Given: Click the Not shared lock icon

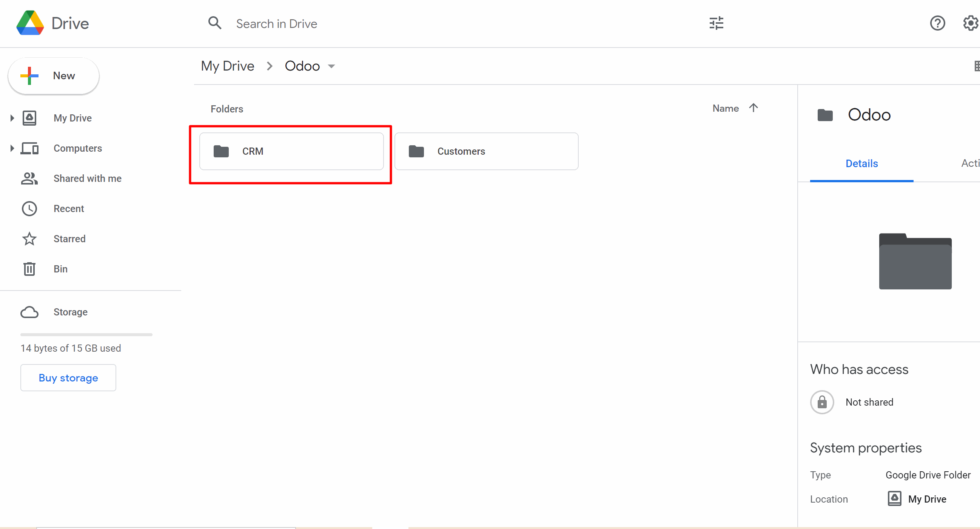Looking at the screenshot, I should (x=822, y=402).
